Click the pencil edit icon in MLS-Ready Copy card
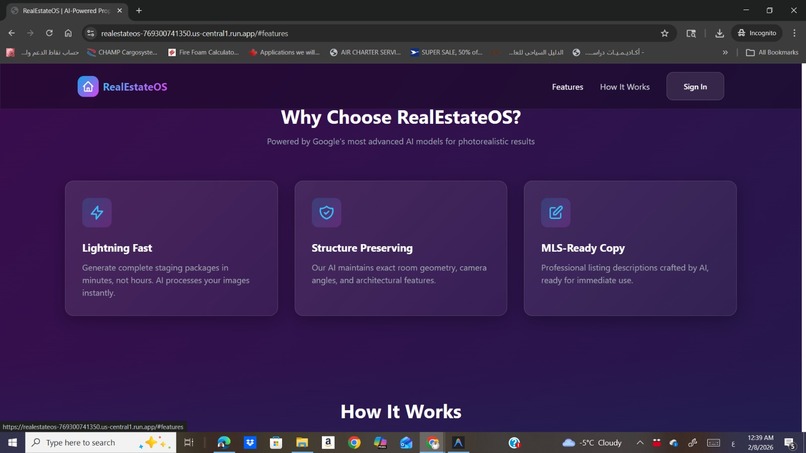Image resolution: width=806 pixels, height=453 pixels. [x=556, y=212]
